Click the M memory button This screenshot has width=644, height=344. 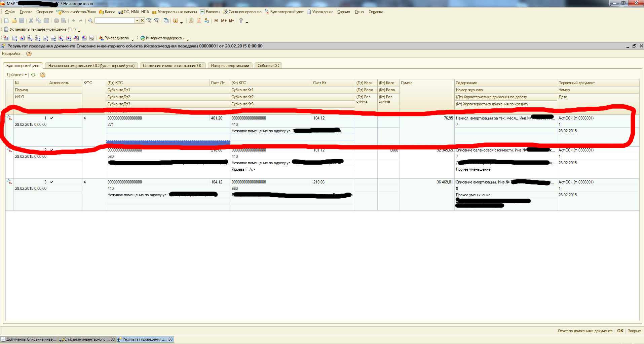216,21
